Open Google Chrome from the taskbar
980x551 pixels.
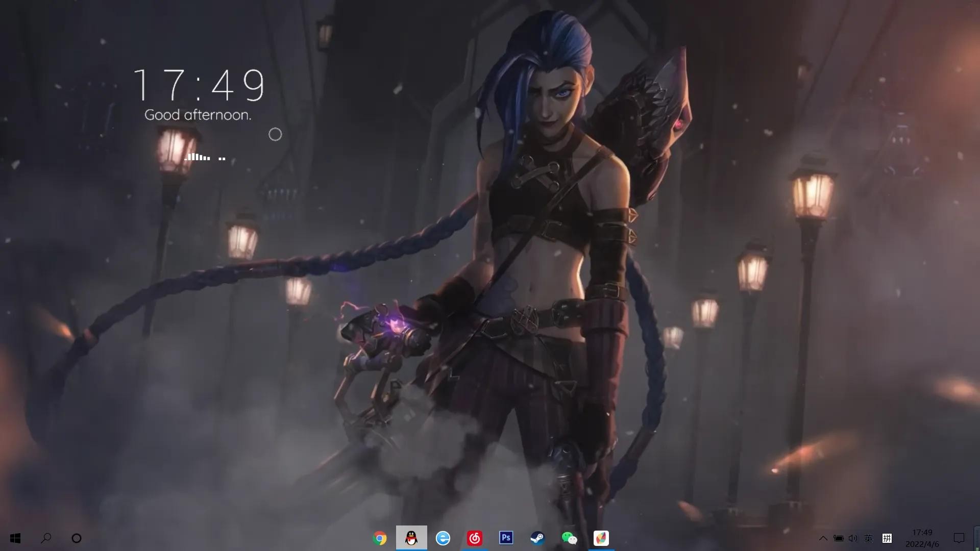pyautogui.click(x=380, y=538)
